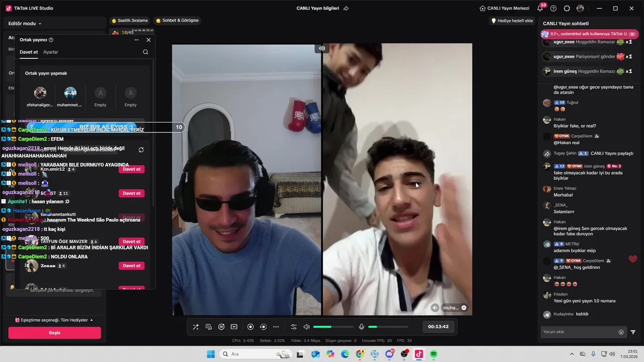This screenshot has width=644, height=362.
Task: Open Discord from the taskbar
Action: [x=389, y=354]
